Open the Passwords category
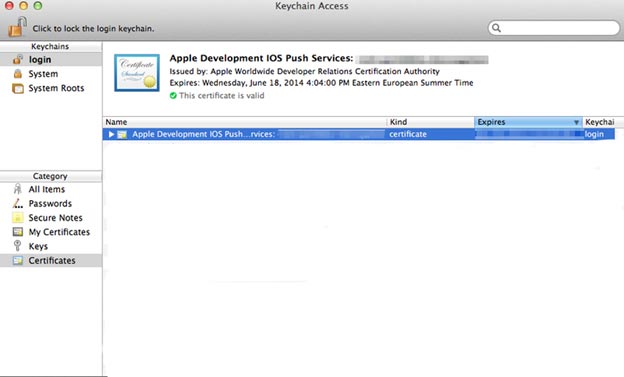Screen dimensions: 624x377 (x=51, y=203)
